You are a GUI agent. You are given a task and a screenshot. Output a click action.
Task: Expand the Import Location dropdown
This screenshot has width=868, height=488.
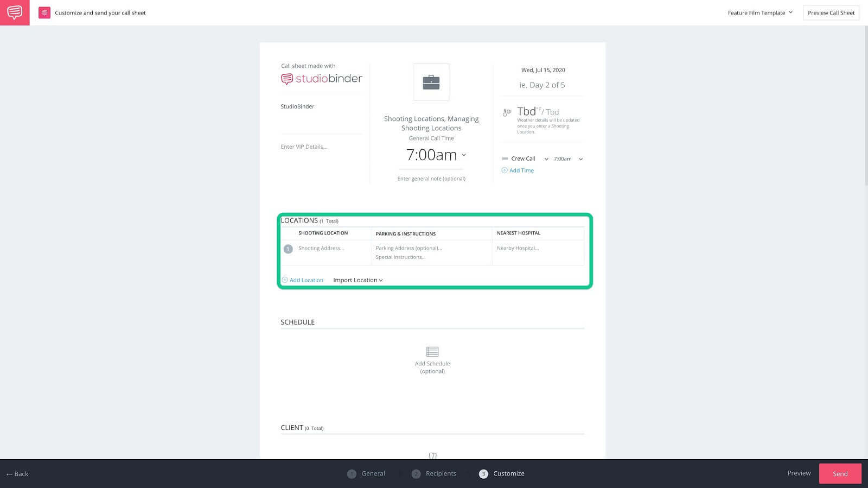[358, 280]
